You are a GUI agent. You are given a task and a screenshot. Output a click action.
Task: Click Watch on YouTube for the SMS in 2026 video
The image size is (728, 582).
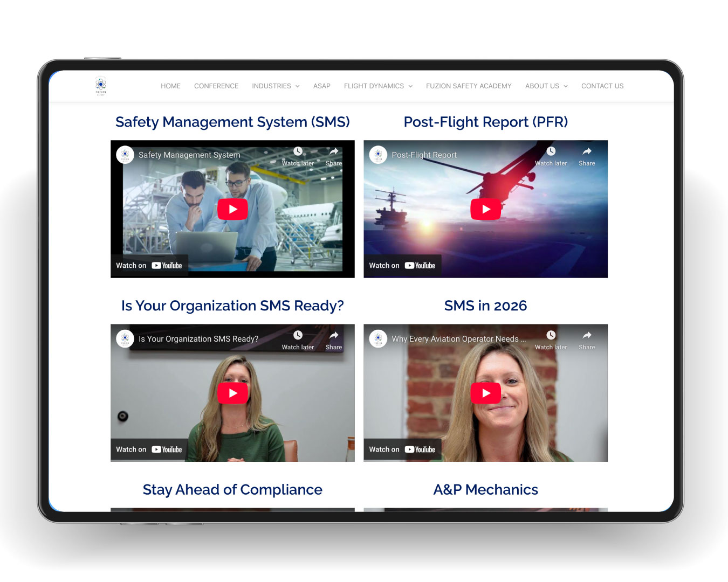coord(402,449)
